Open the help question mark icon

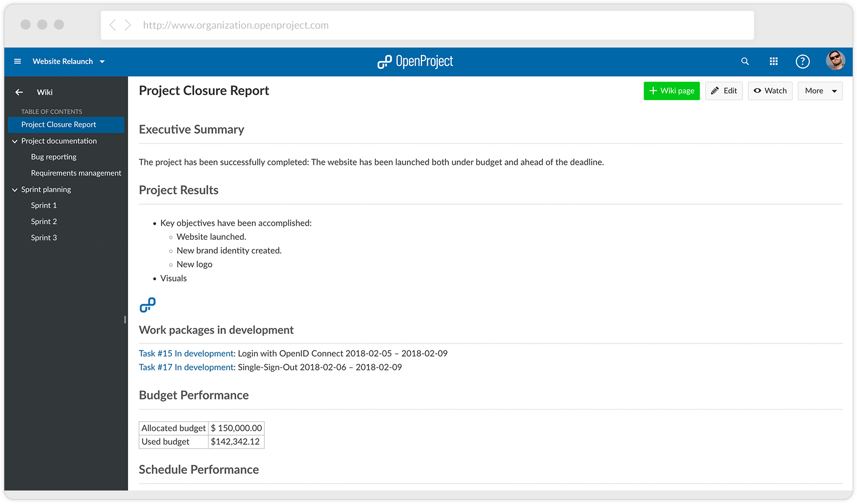coord(803,62)
